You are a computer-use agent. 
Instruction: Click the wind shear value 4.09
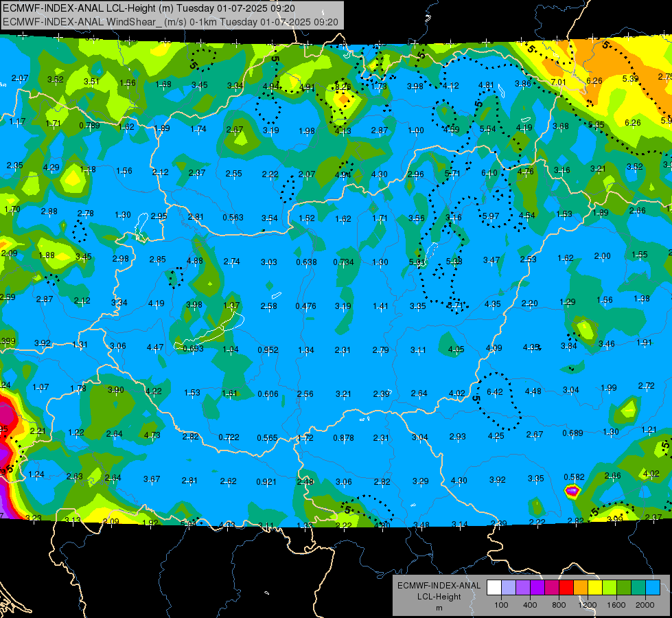click(x=494, y=348)
